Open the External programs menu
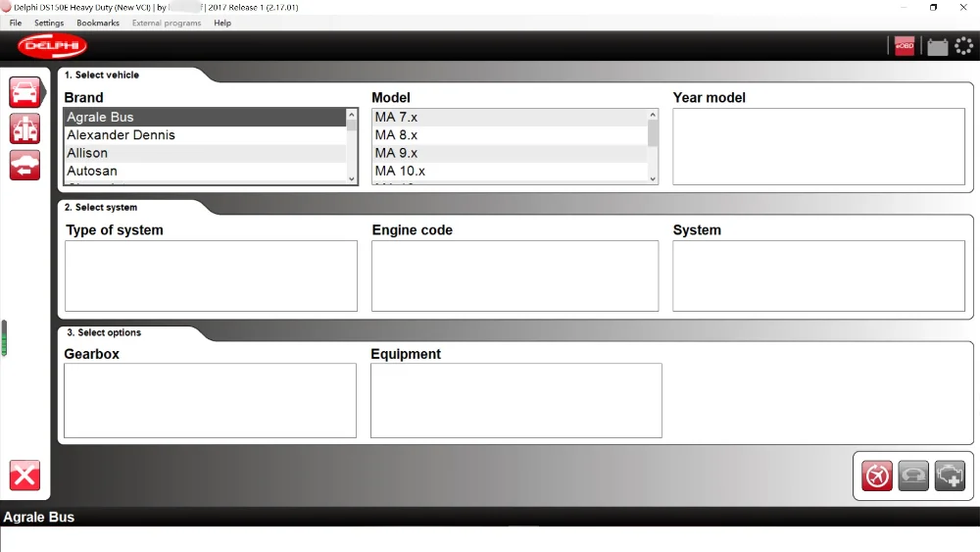 [x=167, y=23]
